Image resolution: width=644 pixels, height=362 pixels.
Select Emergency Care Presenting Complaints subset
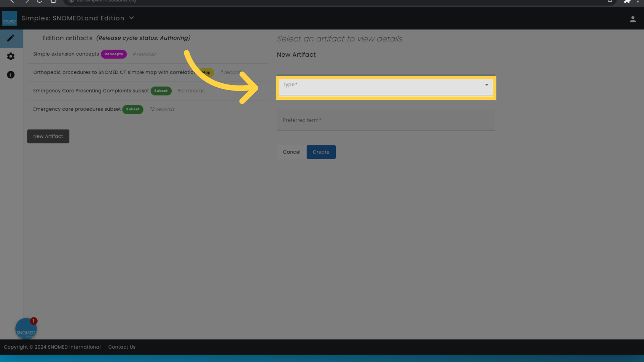click(x=91, y=90)
